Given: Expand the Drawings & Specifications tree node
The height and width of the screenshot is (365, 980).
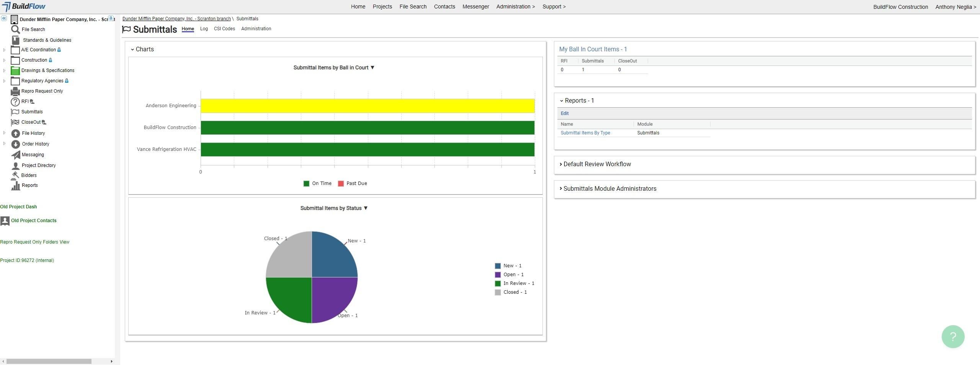Looking at the screenshot, I should pos(4,70).
